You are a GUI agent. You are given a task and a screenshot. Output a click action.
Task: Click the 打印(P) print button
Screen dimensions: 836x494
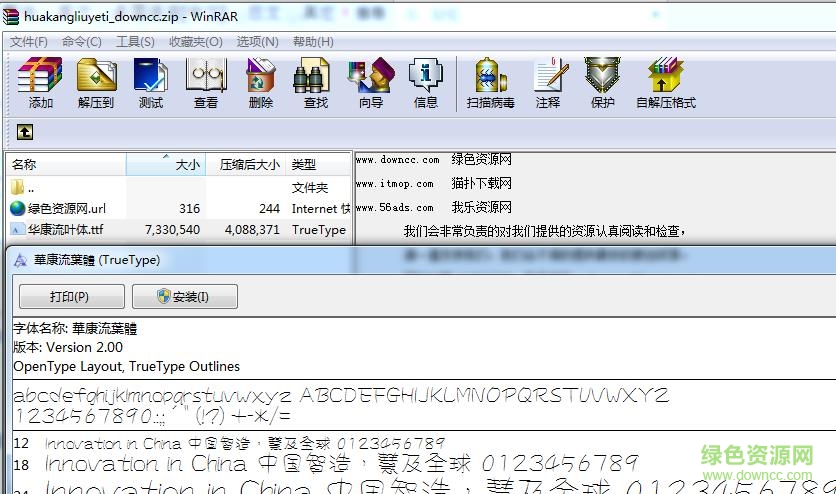72,296
